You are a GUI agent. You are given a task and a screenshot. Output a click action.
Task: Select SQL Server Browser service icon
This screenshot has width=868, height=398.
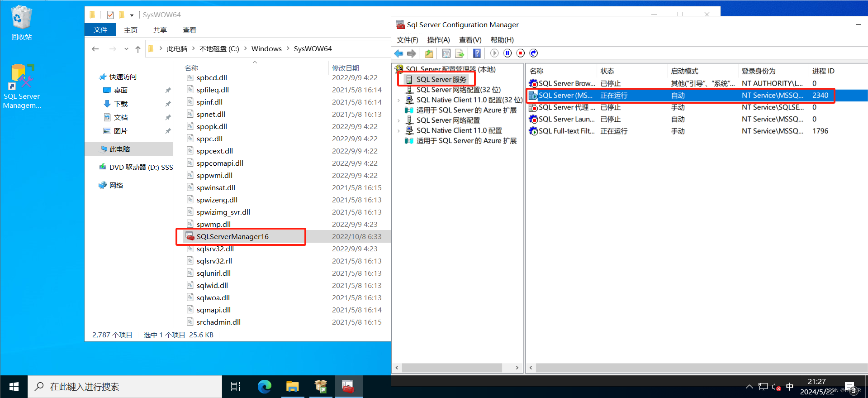533,83
